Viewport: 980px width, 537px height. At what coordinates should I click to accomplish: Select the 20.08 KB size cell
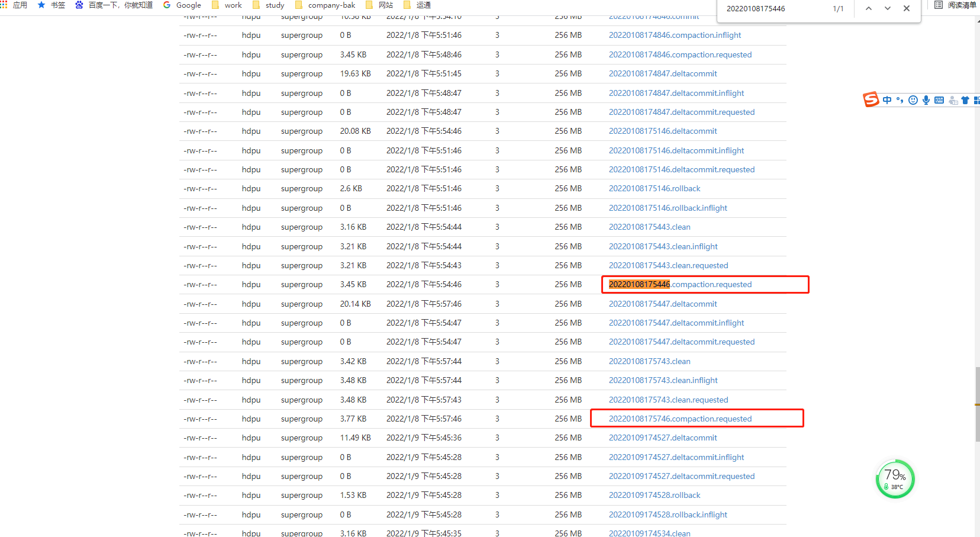point(355,131)
